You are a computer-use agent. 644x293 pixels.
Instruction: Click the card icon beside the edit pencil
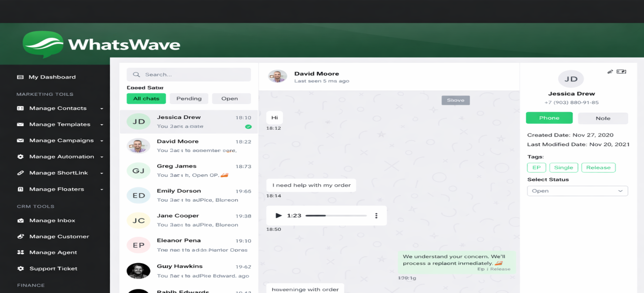click(x=621, y=72)
